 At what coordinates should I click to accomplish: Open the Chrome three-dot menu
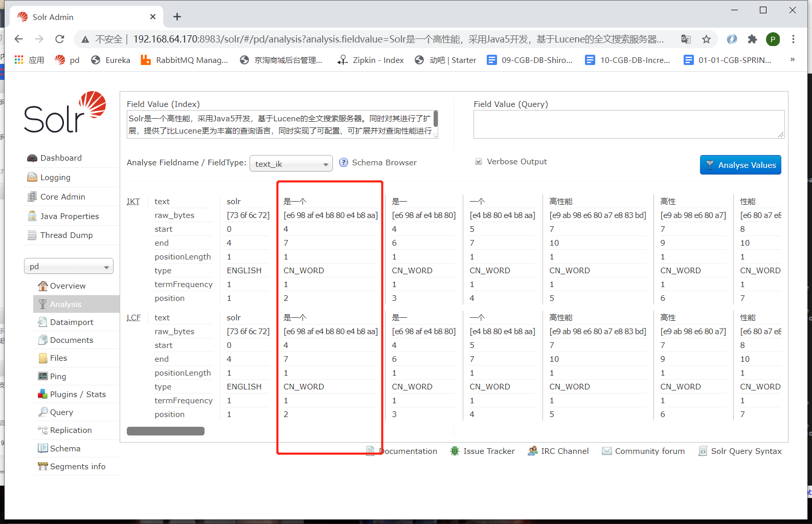tap(794, 39)
